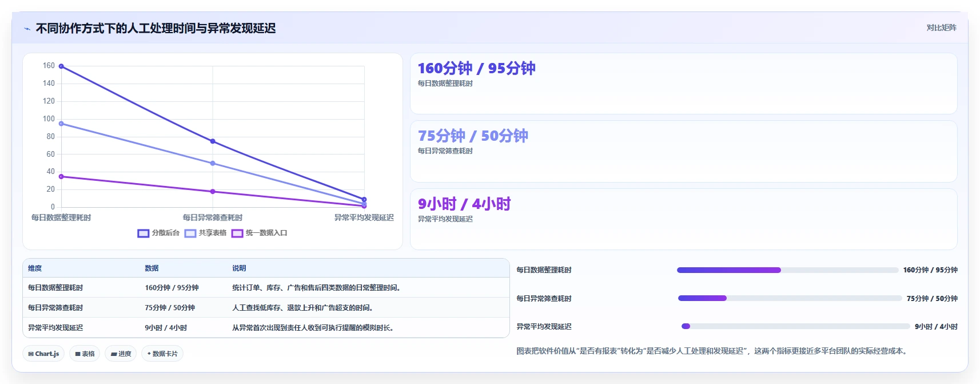Toggle the 统一数据入口 legend series
The image size is (980, 384).
[x=259, y=233]
